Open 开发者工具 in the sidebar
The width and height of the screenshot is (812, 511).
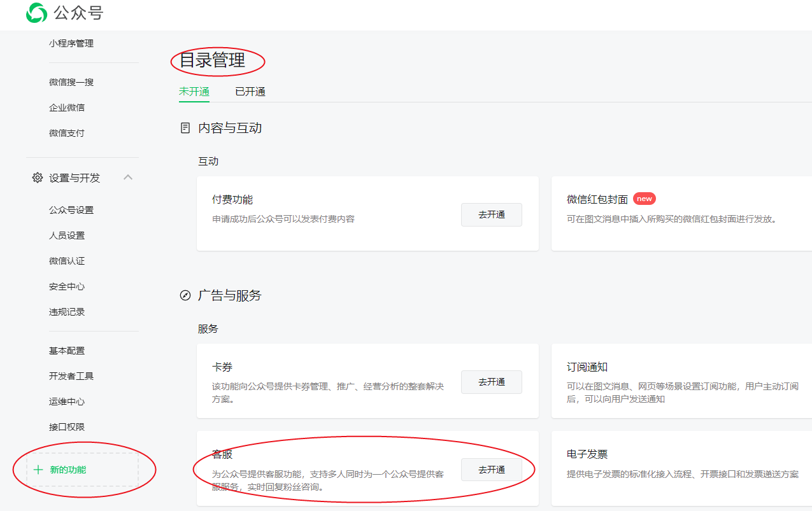pos(71,376)
